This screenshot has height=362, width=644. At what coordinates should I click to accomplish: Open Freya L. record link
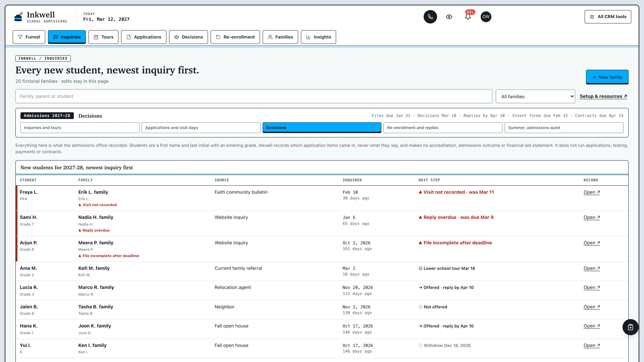point(592,192)
